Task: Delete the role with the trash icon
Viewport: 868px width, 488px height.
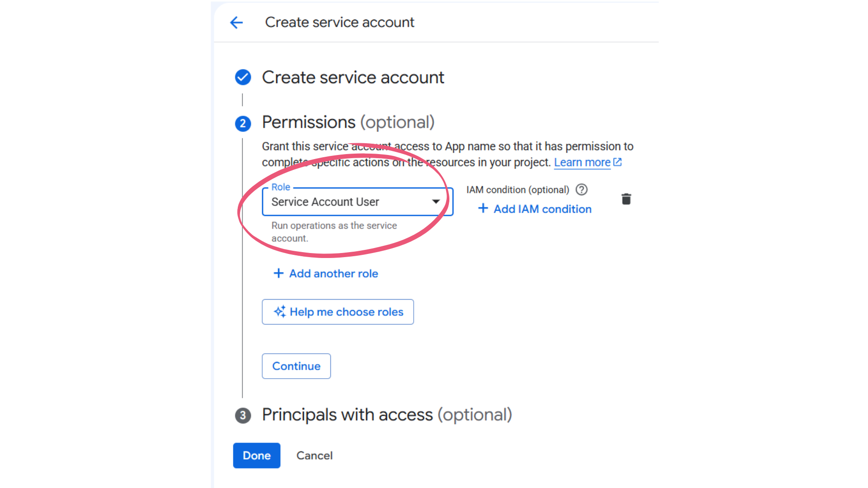Action: (626, 199)
